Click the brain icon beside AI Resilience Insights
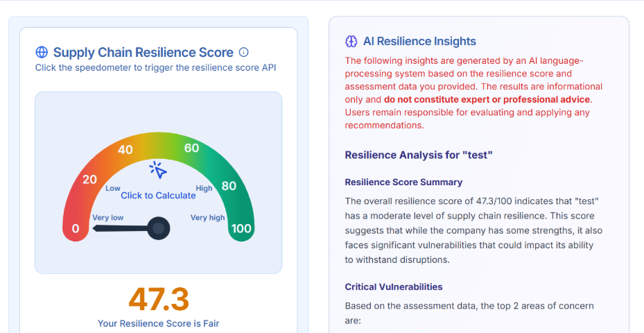Image resolution: width=644 pixels, height=333 pixels. point(351,42)
